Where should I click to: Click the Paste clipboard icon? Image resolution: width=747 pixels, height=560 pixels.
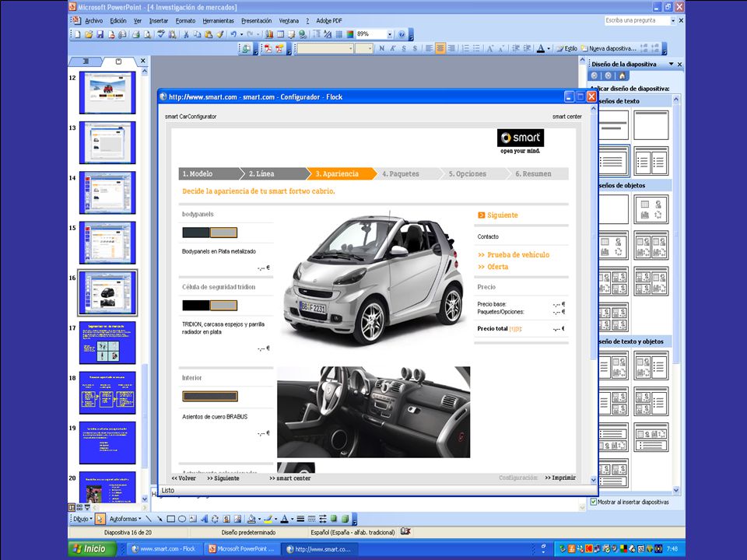pos(209,34)
